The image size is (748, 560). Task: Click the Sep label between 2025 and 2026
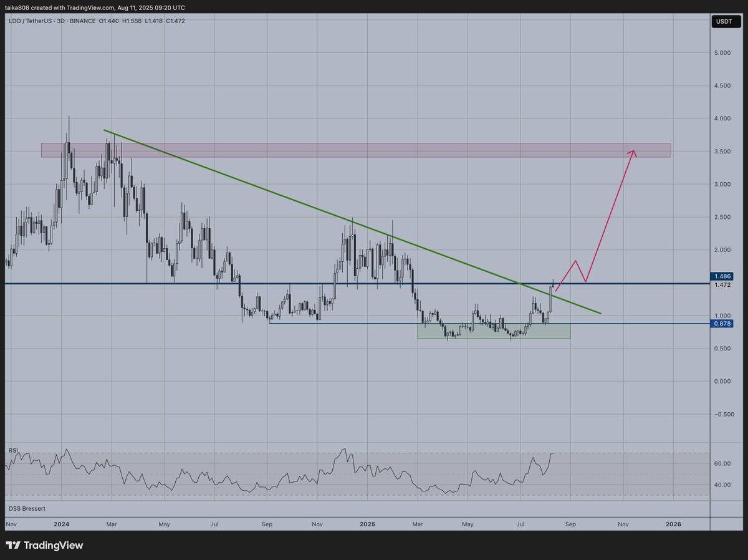tap(571, 524)
